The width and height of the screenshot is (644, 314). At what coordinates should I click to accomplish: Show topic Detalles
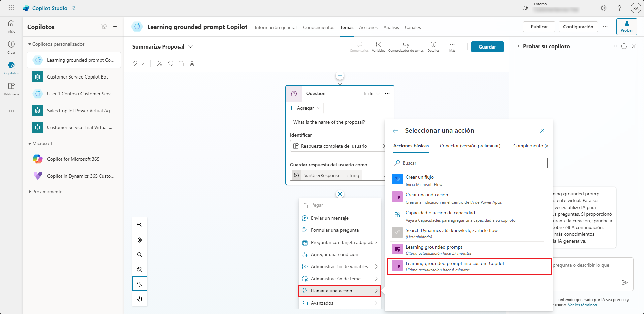[433, 46]
